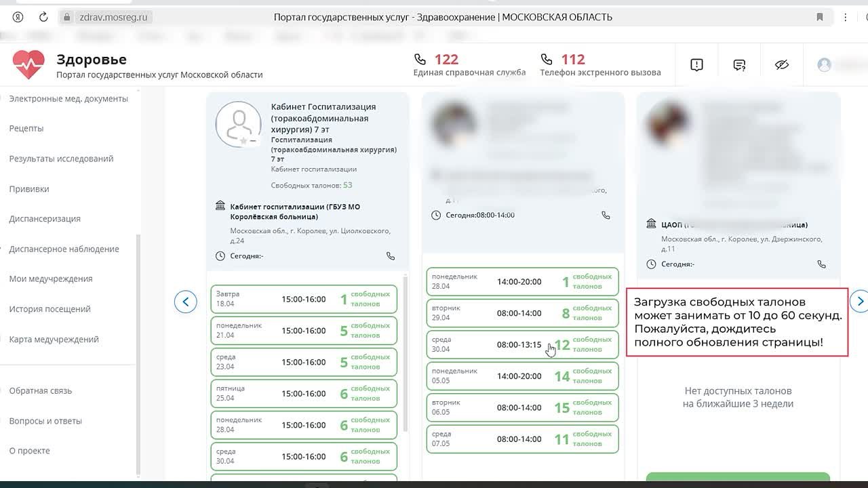Click the Yandex browser logo icon
Image resolution: width=868 pixels, height=488 pixels.
pos(18,17)
